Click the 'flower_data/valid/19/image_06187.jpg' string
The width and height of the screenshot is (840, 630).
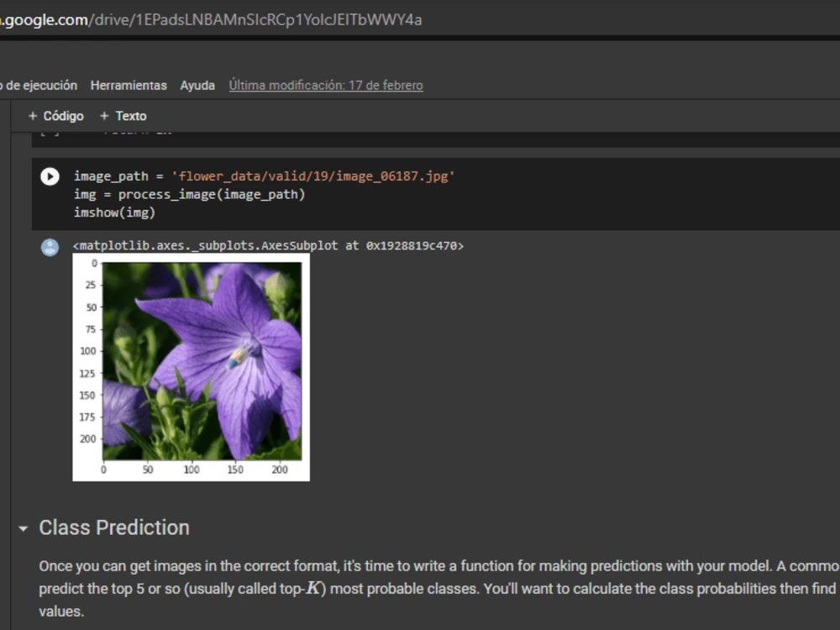312,176
